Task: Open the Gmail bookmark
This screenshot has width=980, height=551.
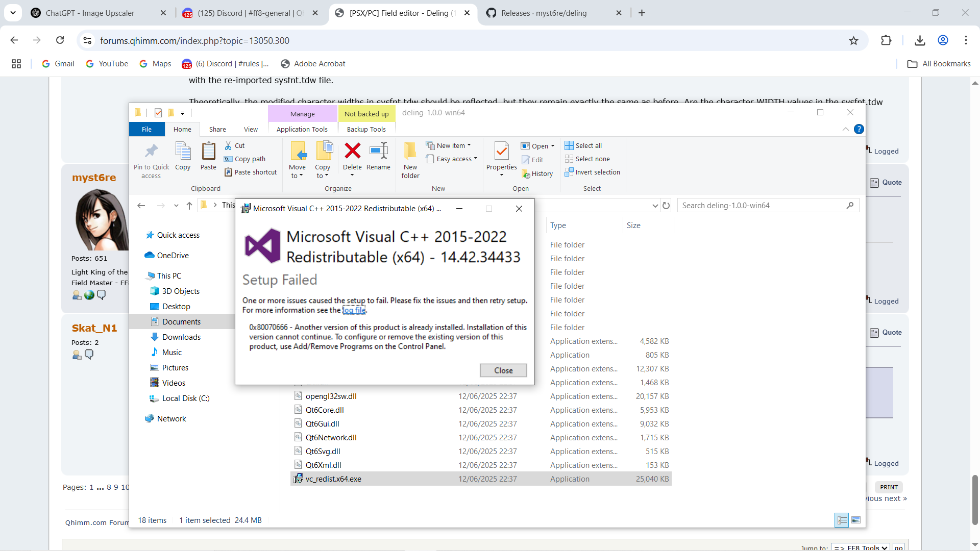Action: pos(58,64)
